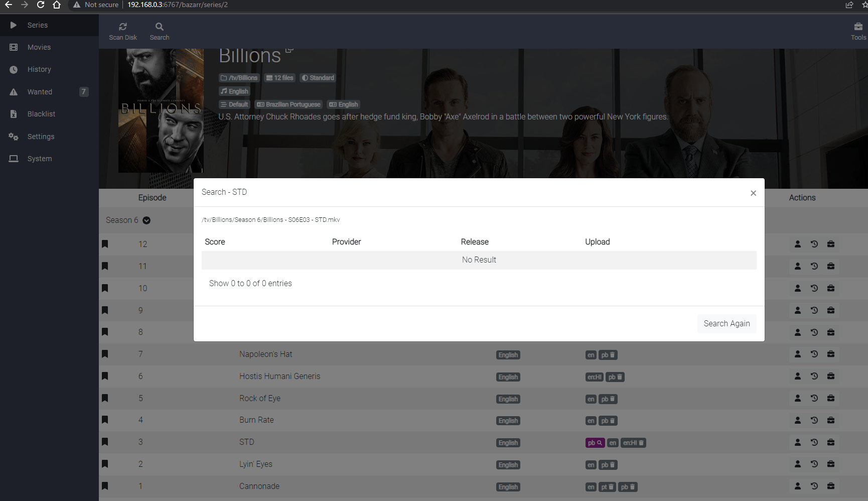Toggle monitored bookmark for episode 12

[105, 244]
